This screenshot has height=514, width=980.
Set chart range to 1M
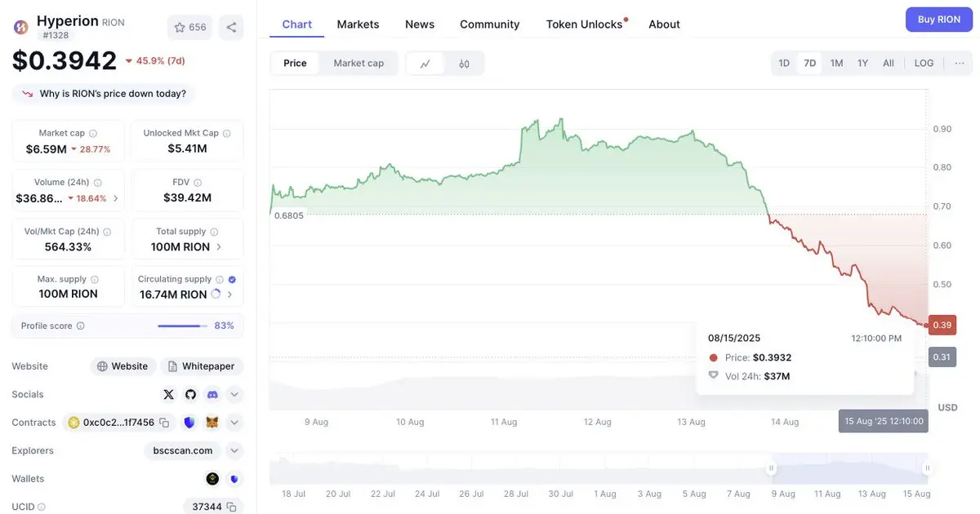tap(836, 63)
